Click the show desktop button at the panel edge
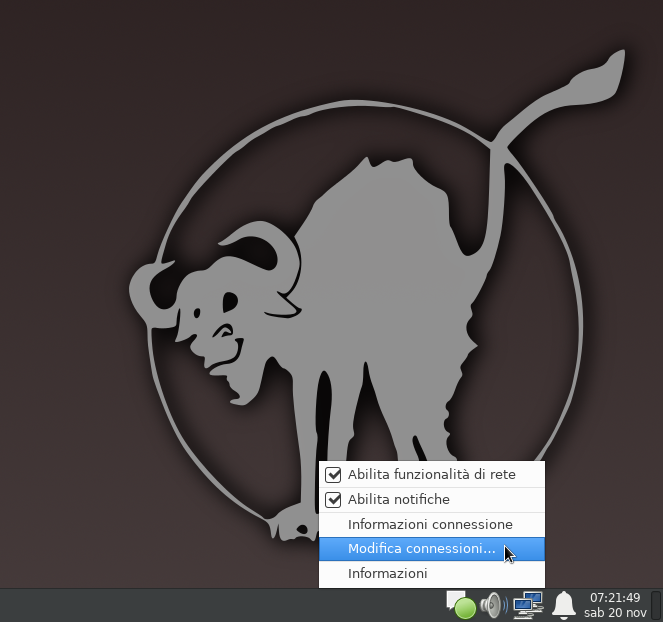Image resolution: width=663 pixels, height=622 pixels. click(656, 605)
